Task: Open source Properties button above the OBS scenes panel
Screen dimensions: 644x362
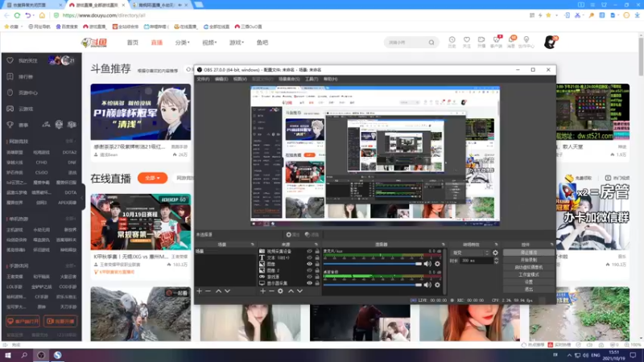Action: click(293, 234)
